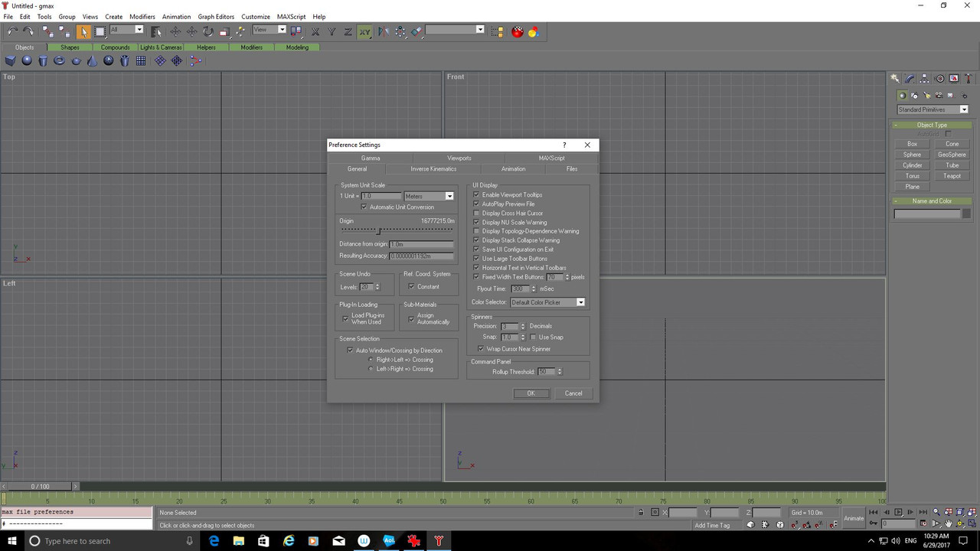This screenshot has width=980, height=551.
Task: Toggle the XY plane constraint button
Action: click(364, 31)
